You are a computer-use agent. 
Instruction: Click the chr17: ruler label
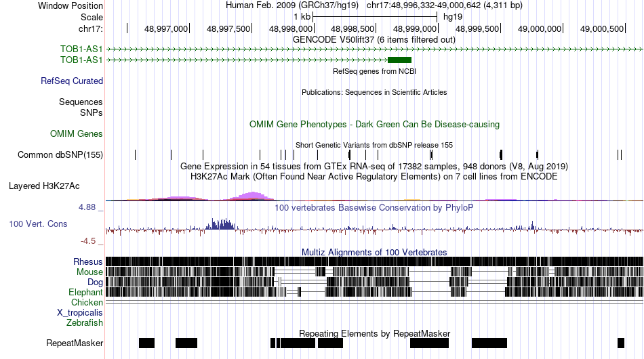91,28
